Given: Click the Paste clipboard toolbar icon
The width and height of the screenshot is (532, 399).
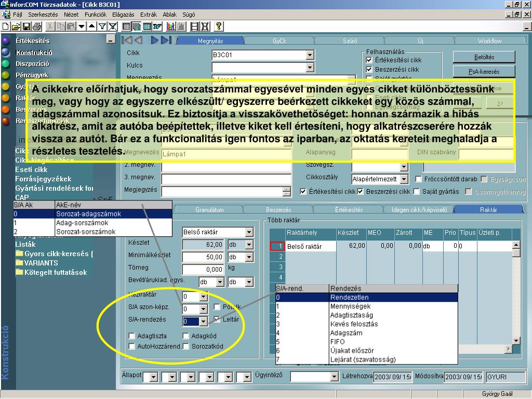Looking at the screenshot, I should (71, 26).
